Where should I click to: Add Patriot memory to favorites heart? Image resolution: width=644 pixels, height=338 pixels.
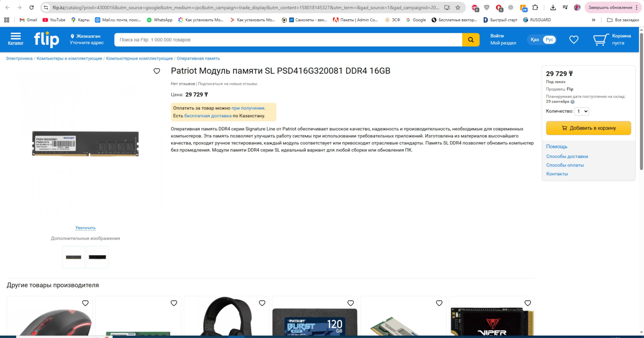[x=157, y=71]
